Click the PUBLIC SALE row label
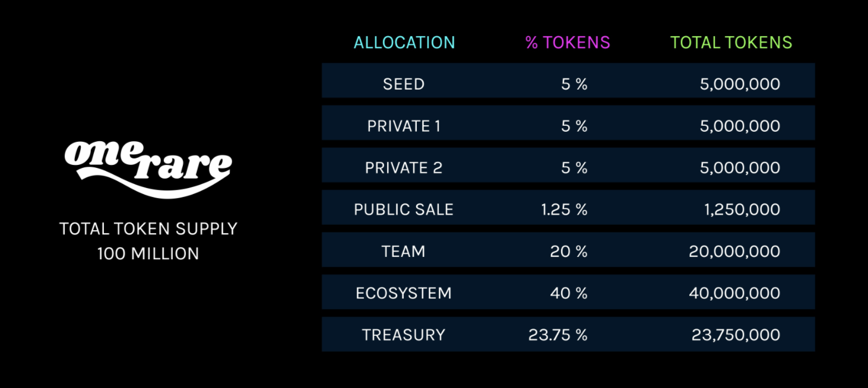This screenshot has height=388, width=868. click(404, 209)
